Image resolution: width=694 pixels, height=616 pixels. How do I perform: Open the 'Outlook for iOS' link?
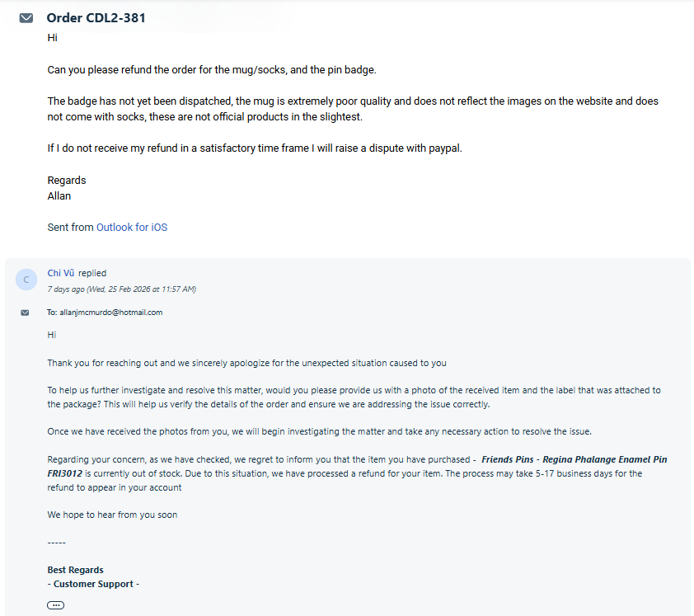tap(132, 227)
